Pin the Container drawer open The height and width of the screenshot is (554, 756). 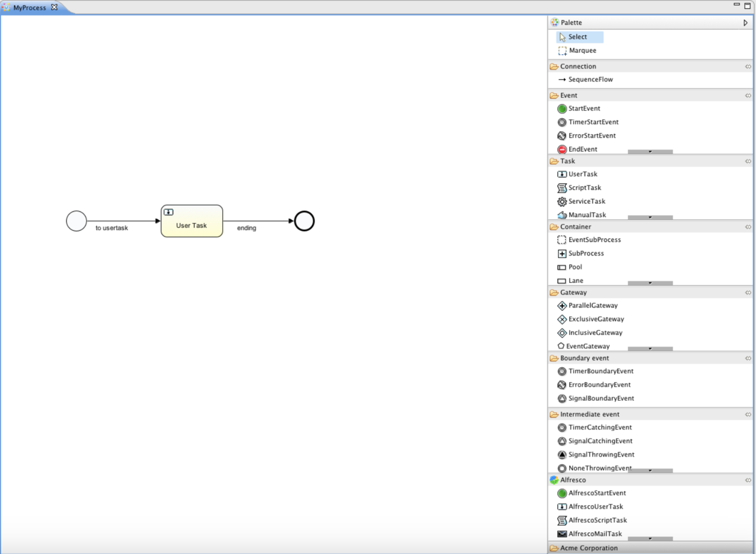point(748,227)
